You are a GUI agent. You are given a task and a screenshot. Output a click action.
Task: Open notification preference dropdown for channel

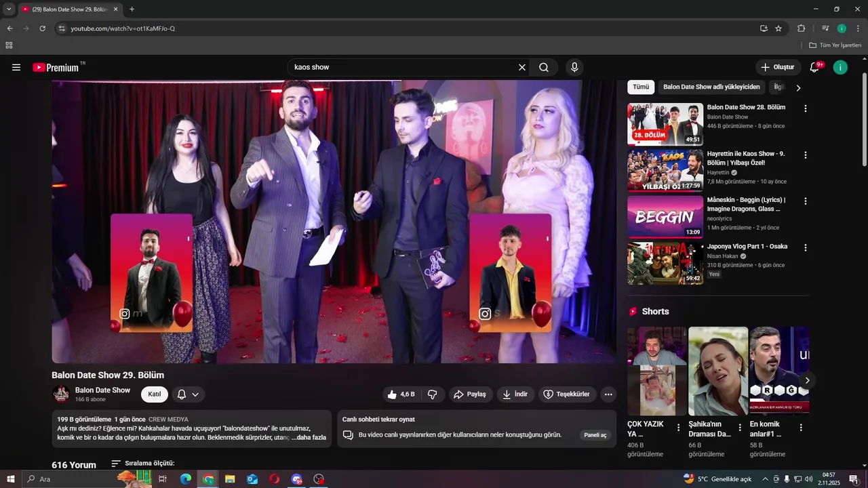pos(189,394)
